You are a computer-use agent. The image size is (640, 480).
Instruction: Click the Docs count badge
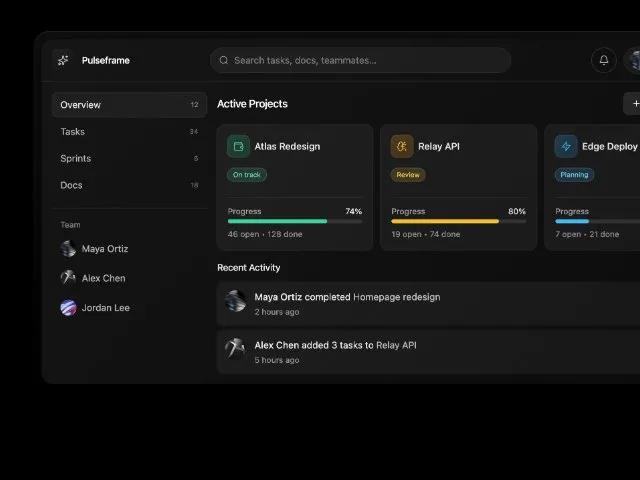194,185
